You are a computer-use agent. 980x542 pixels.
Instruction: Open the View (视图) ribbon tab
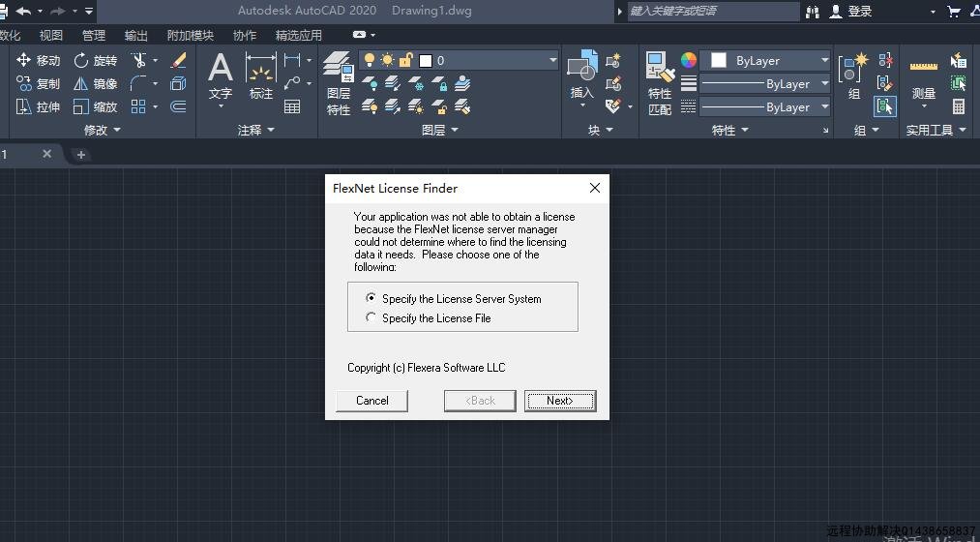50,36
